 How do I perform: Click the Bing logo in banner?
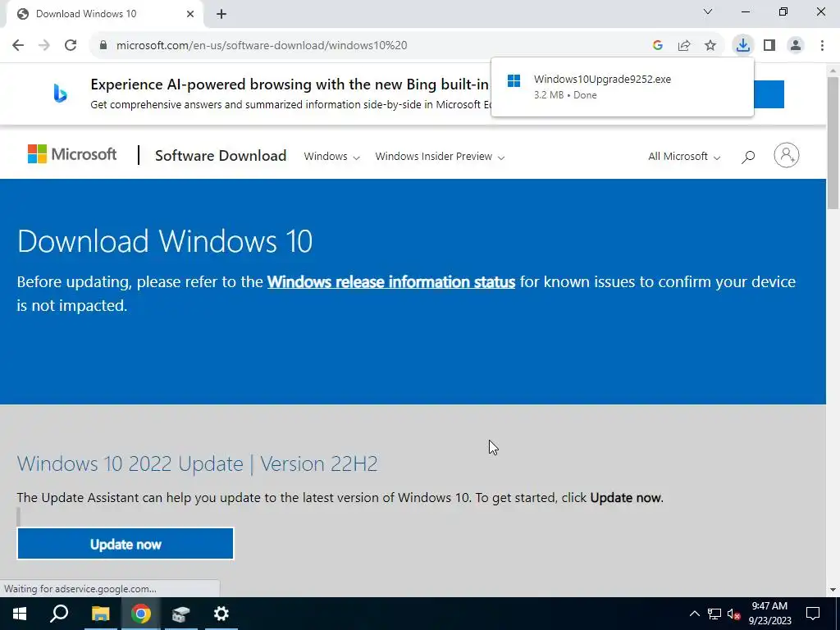click(x=60, y=94)
